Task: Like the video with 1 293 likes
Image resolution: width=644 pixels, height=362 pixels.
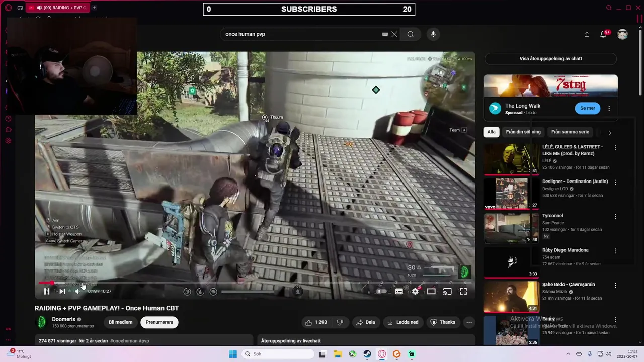Action: coord(316,322)
